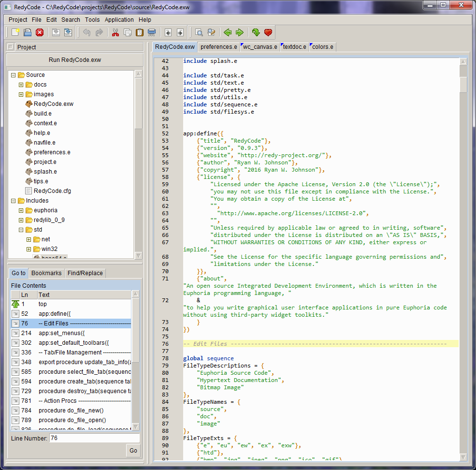Navigate back with green left arrow
The height and width of the screenshot is (470, 476).
click(228, 32)
